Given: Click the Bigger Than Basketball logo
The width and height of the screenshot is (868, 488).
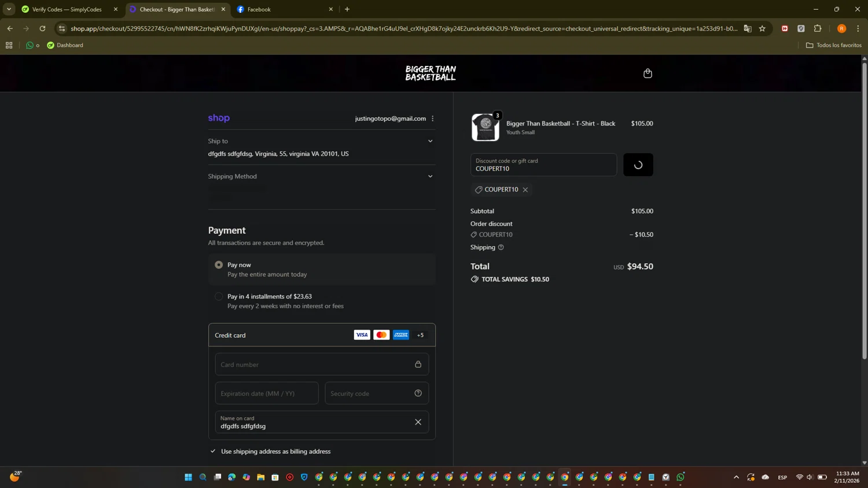Looking at the screenshot, I should (431, 73).
